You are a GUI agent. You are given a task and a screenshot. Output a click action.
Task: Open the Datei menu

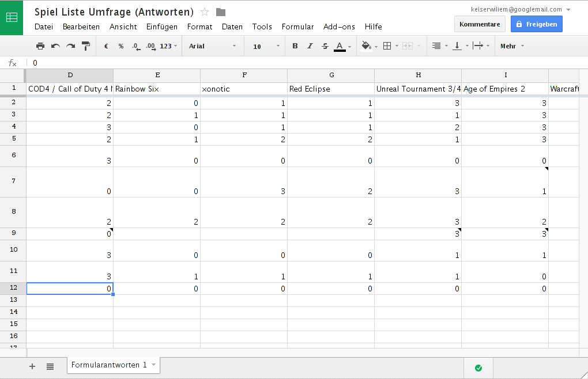click(44, 26)
